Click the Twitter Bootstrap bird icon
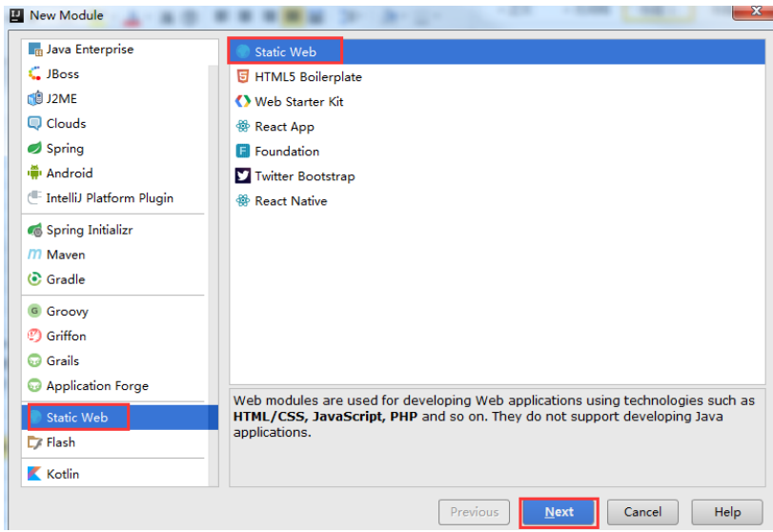The height and width of the screenshot is (532, 773). pyautogui.click(x=242, y=175)
